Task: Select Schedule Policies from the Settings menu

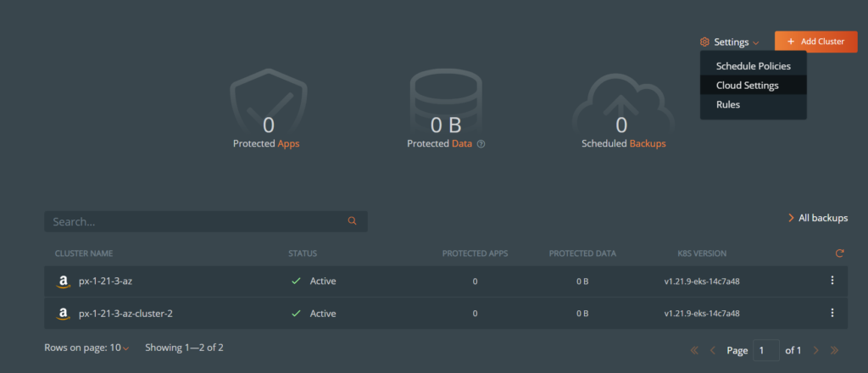Action: tap(753, 65)
